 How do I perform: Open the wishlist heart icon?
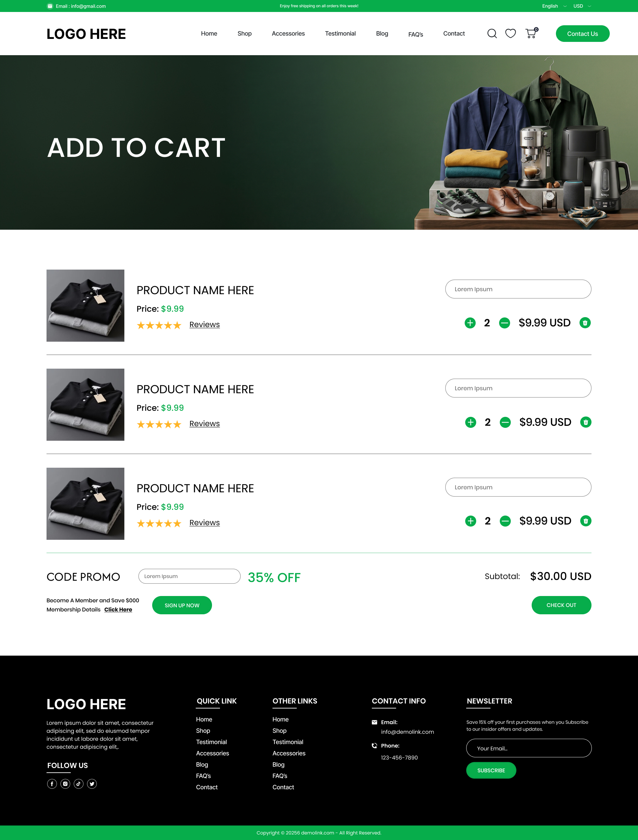click(510, 34)
